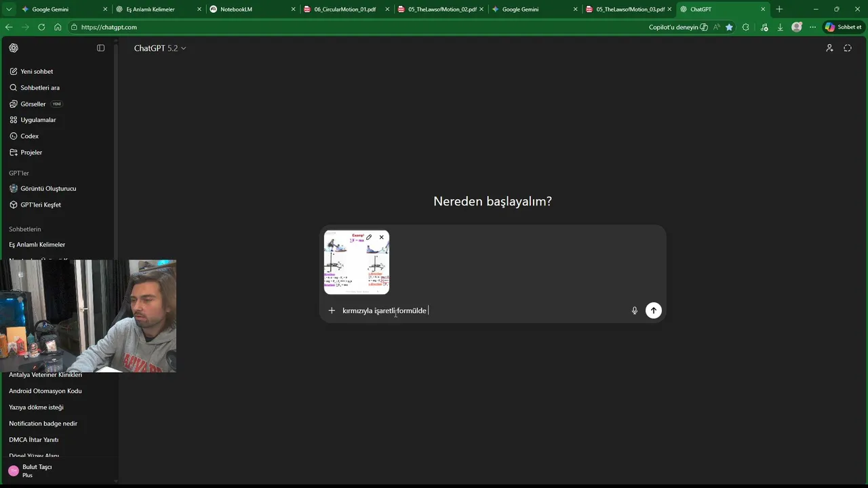Click the ChatGPT logo in the sidebar
This screenshot has width=868, height=488.
[x=14, y=48]
